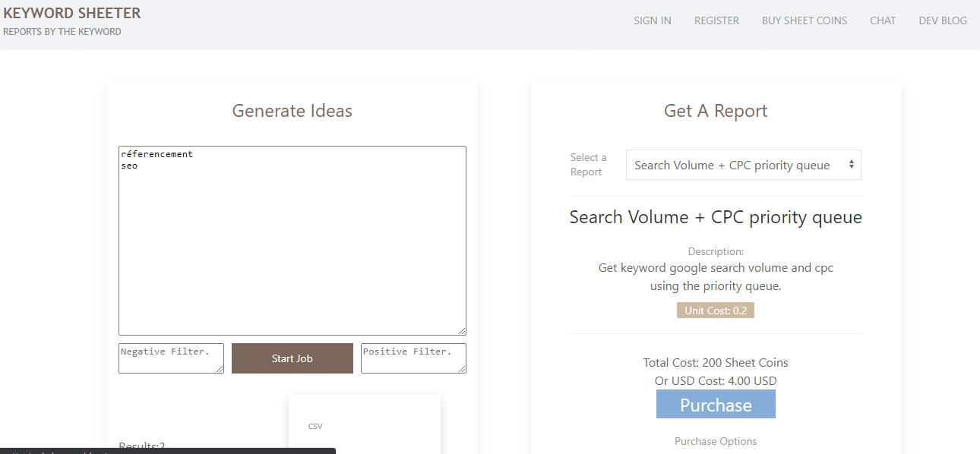980x454 pixels.
Task: Click 'Total Cost: 200 Sheet Coins' text
Action: point(716,363)
